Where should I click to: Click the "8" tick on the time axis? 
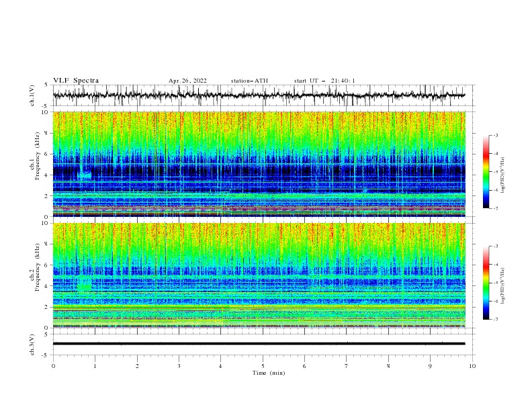388,366
